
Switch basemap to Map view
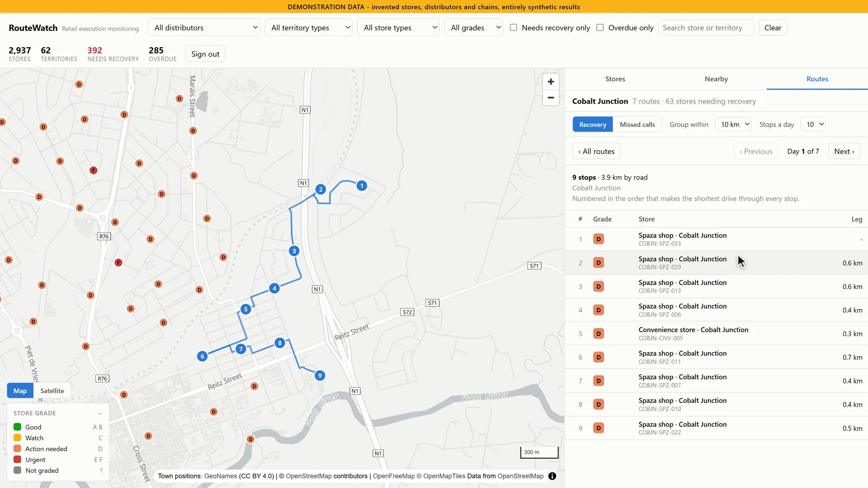20,390
